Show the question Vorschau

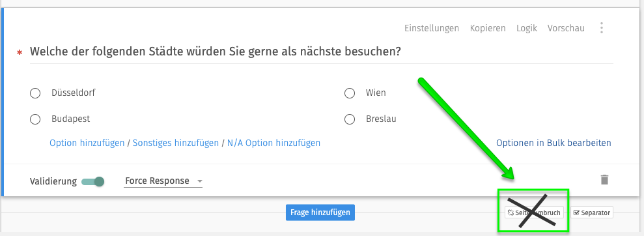(566, 28)
